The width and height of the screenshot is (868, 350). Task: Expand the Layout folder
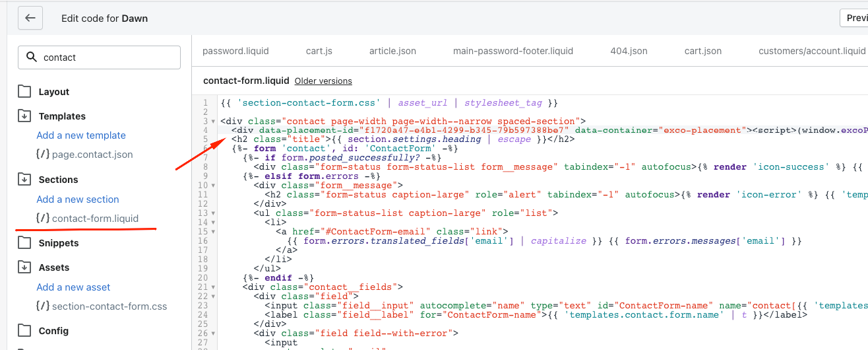click(54, 92)
